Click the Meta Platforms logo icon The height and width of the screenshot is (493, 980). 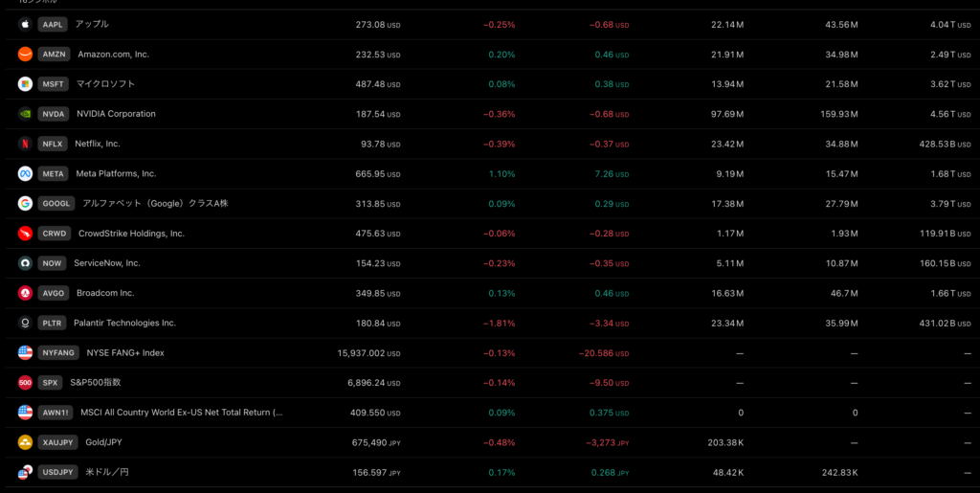point(25,173)
